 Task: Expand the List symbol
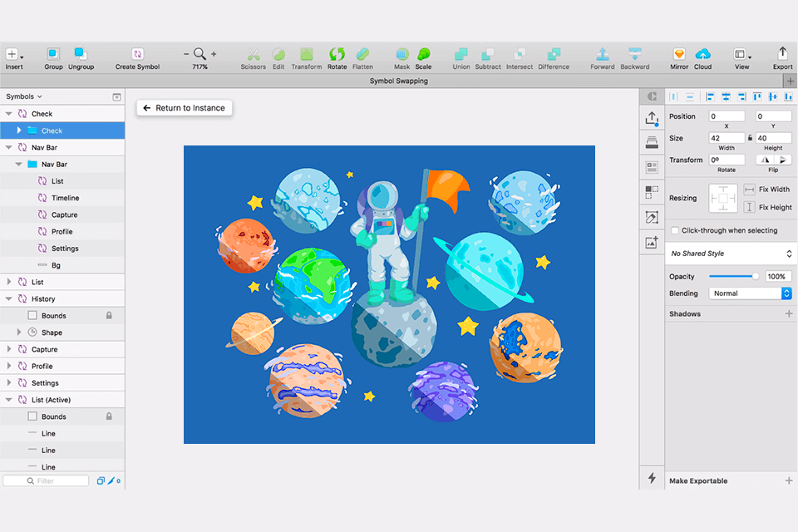pyautogui.click(x=8, y=282)
